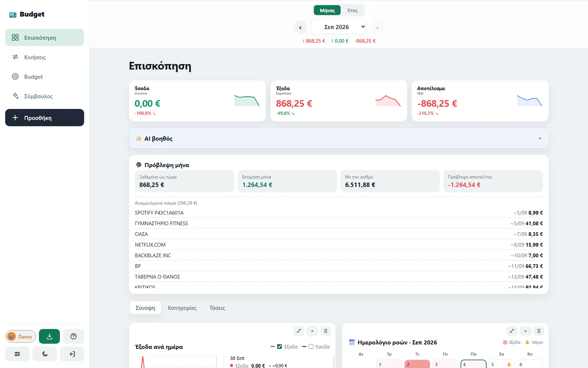Expand the Ημερολόγιο ροών widget
This screenshot has width=588, height=368.
coord(512,331)
